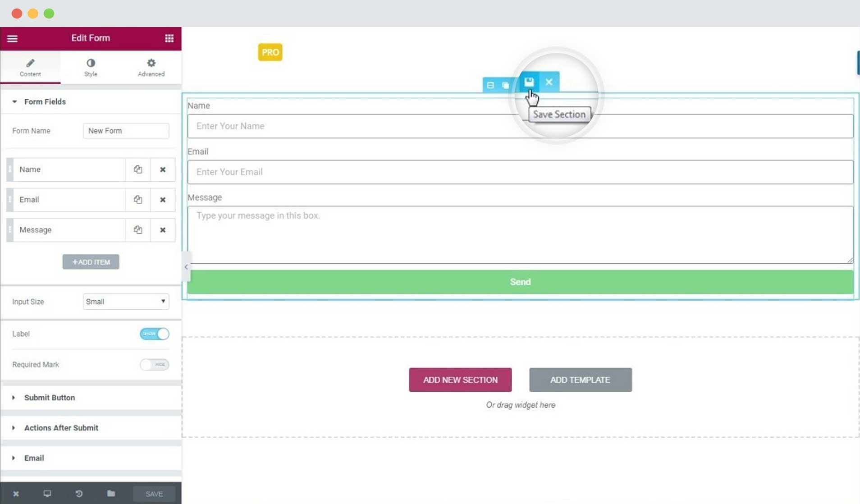Click the bottom Save button

pos(154,494)
